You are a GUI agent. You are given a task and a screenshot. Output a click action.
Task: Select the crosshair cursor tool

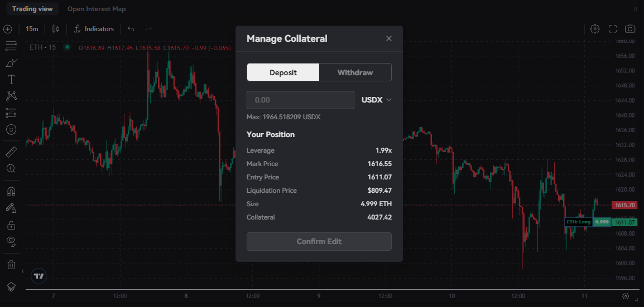point(7,29)
